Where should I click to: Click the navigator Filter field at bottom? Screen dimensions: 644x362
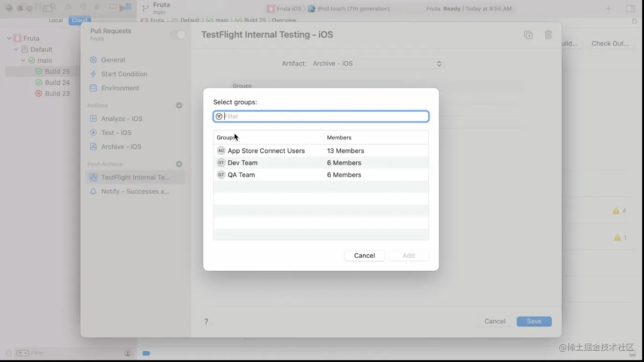(x=75, y=353)
